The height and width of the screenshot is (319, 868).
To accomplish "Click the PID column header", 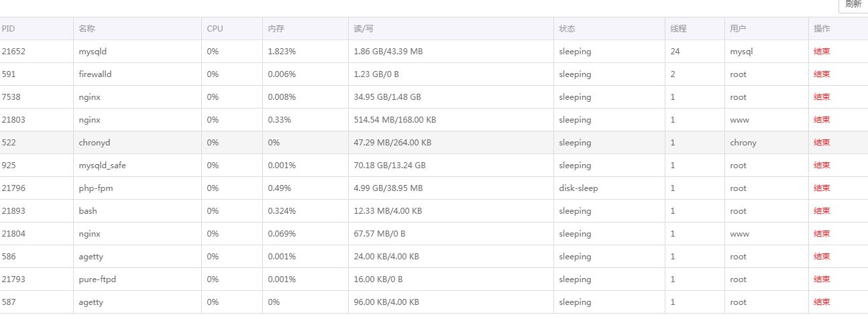I will coord(8,29).
